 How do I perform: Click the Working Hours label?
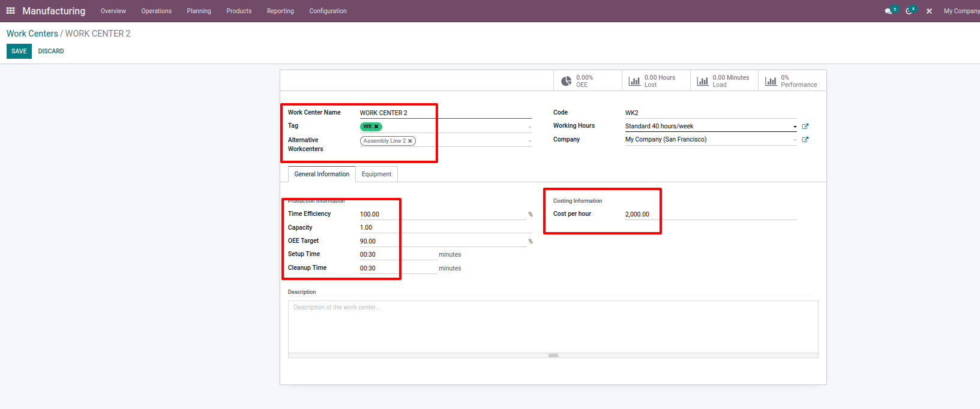coord(574,126)
